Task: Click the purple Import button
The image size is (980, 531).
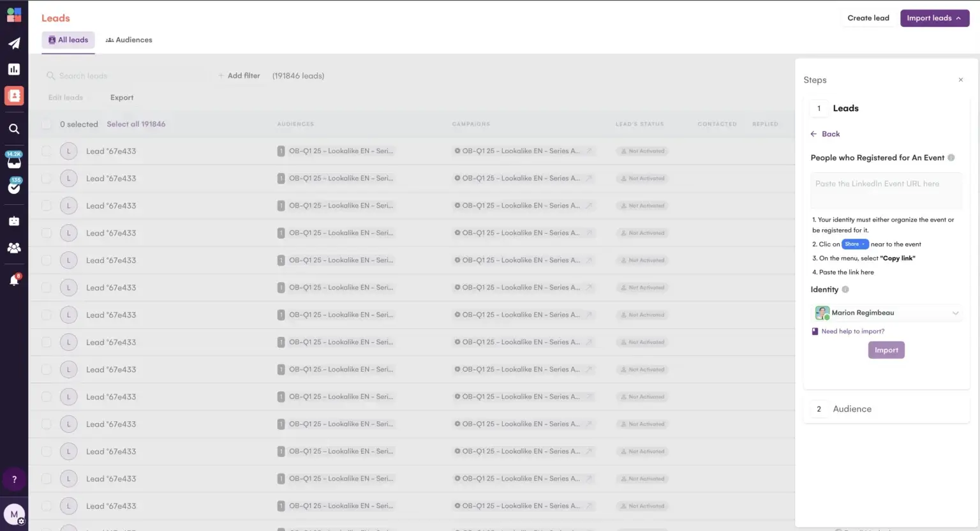Action: point(886,350)
